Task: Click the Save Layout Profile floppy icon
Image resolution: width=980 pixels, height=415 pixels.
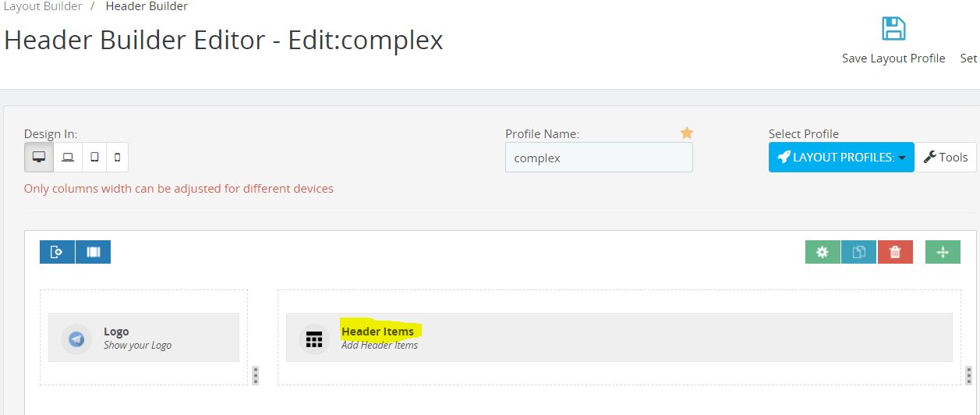Action: point(893,29)
